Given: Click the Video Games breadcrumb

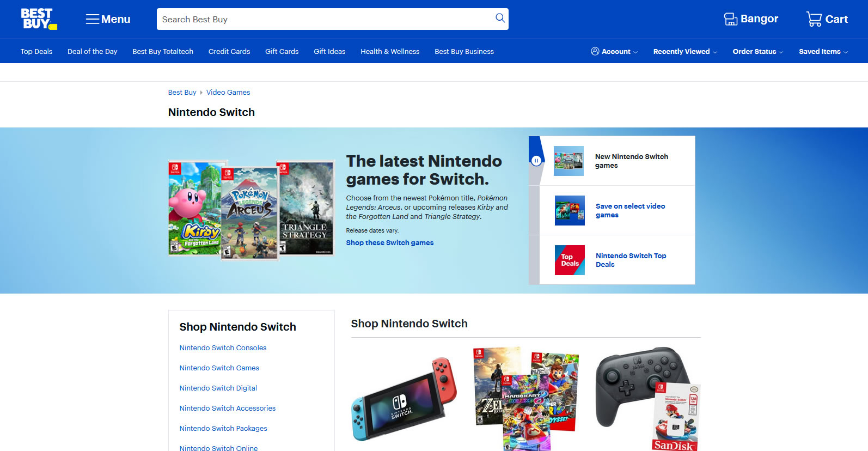Looking at the screenshot, I should click(x=228, y=92).
